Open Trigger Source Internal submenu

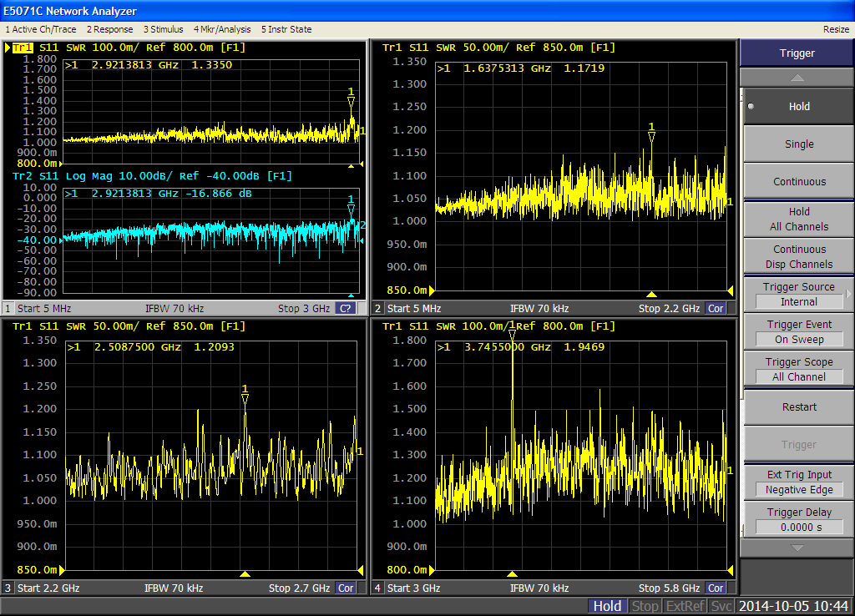[x=798, y=295]
